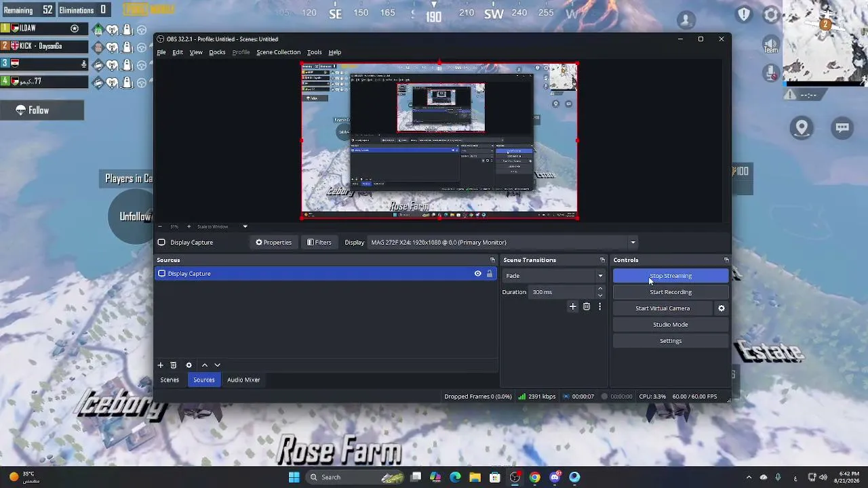The height and width of the screenshot is (488, 868).
Task: Open the Docks menu
Action: (x=217, y=52)
